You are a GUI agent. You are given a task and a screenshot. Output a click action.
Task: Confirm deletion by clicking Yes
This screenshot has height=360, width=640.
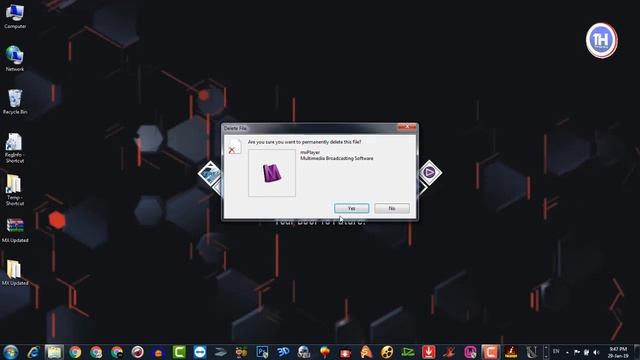[x=351, y=208]
